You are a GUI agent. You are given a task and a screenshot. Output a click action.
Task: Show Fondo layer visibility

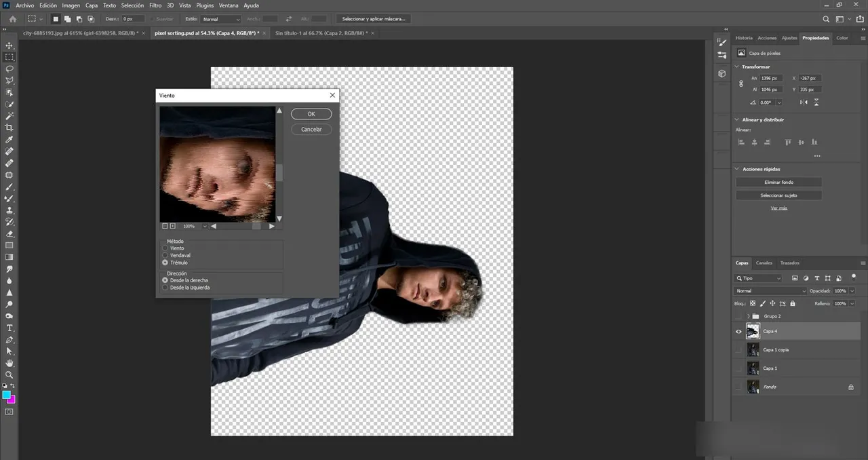coord(739,387)
